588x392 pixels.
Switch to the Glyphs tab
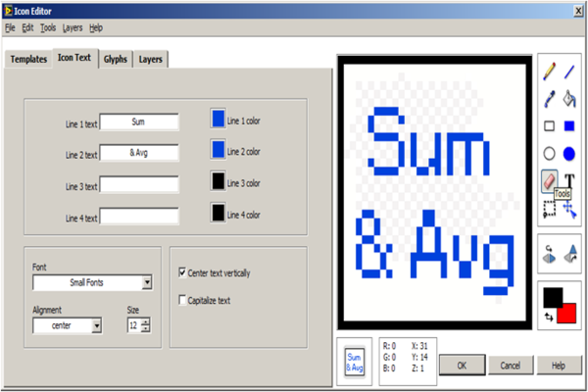[x=116, y=59]
